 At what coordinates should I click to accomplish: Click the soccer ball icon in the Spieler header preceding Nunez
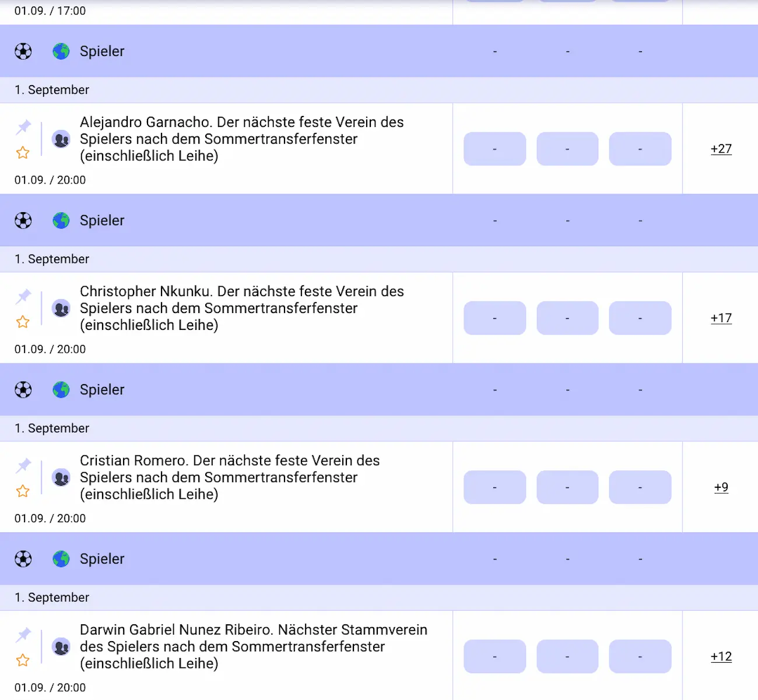(x=23, y=559)
